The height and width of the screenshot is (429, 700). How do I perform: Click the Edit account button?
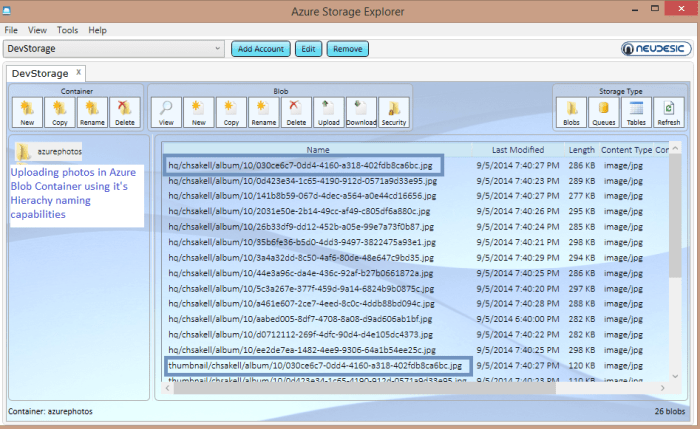(308, 49)
